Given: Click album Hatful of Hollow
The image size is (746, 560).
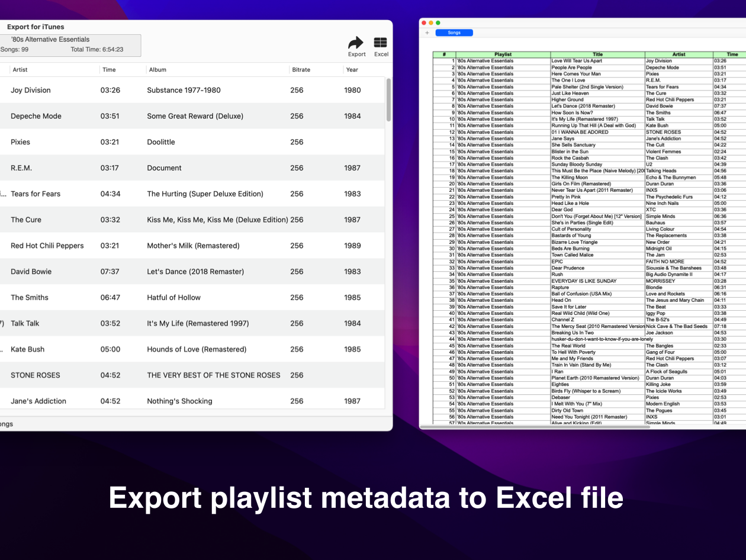Looking at the screenshot, I should click(173, 297).
